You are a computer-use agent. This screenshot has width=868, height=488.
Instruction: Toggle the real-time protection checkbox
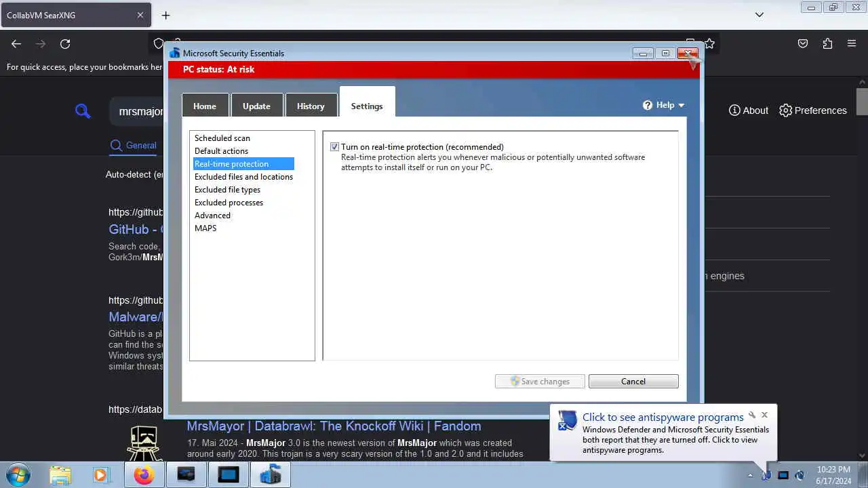[334, 147]
